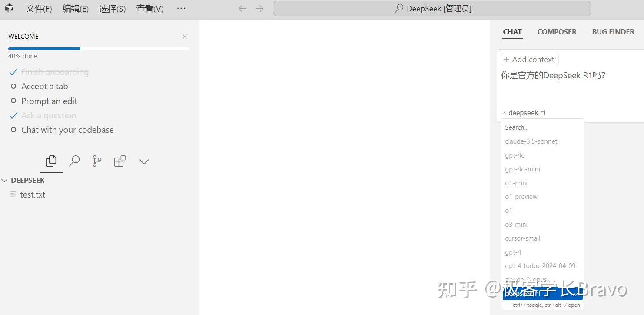Switch to the BUG FINDER tab
Viewport: 644px width, 315px height.
[613, 32]
